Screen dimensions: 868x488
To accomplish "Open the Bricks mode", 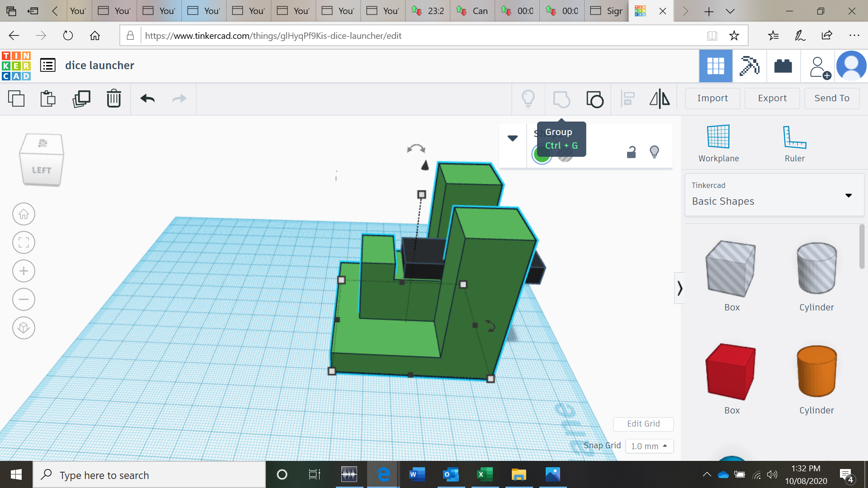I will pyautogui.click(x=783, y=66).
